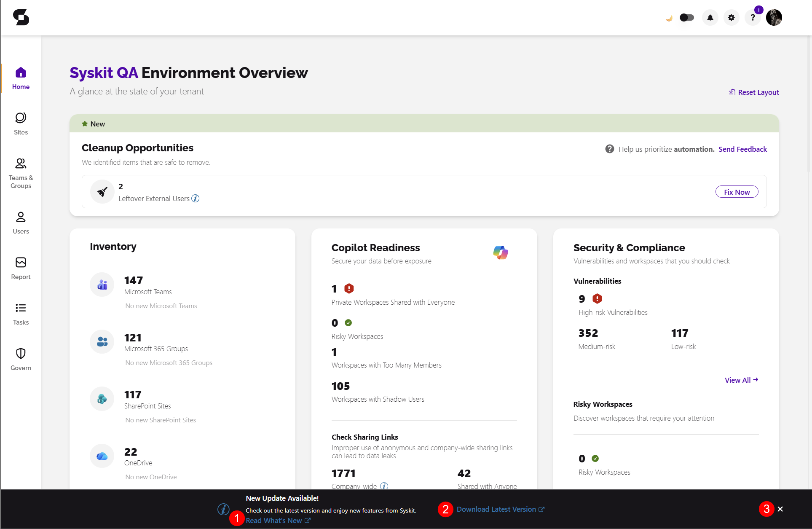Click the Reset Layout link
Image resolution: width=812 pixels, height=529 pixels.
(754, 92)
